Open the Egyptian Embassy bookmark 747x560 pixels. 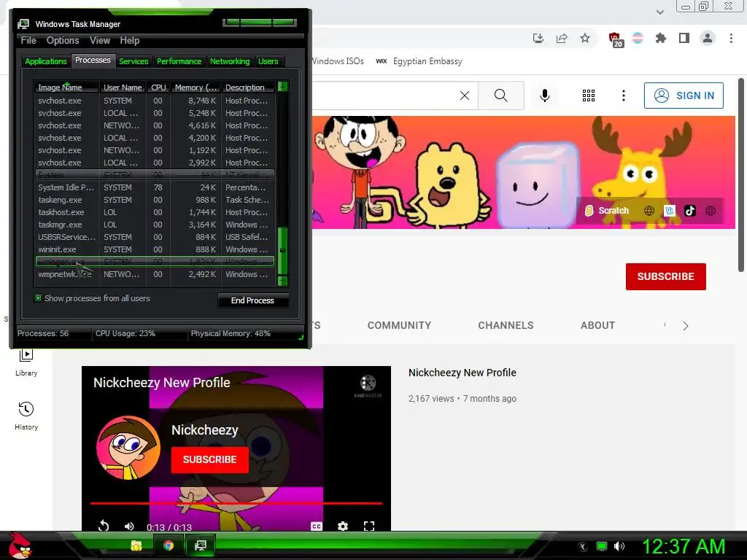click(x=419, y=61)
